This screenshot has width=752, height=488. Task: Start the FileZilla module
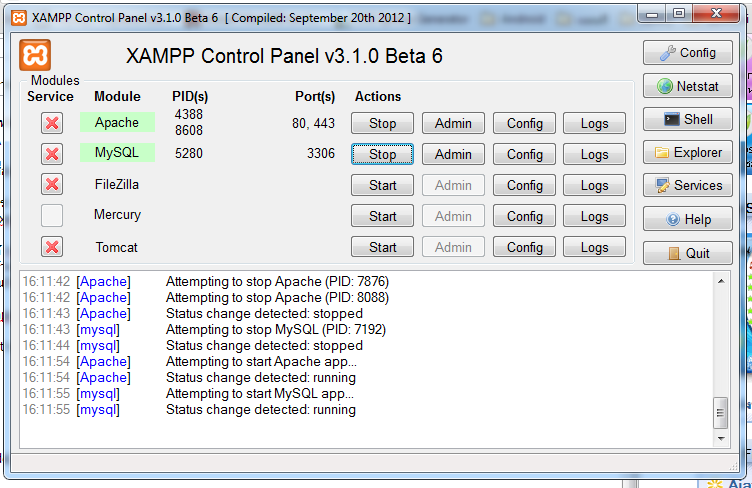tap(382, 185)
